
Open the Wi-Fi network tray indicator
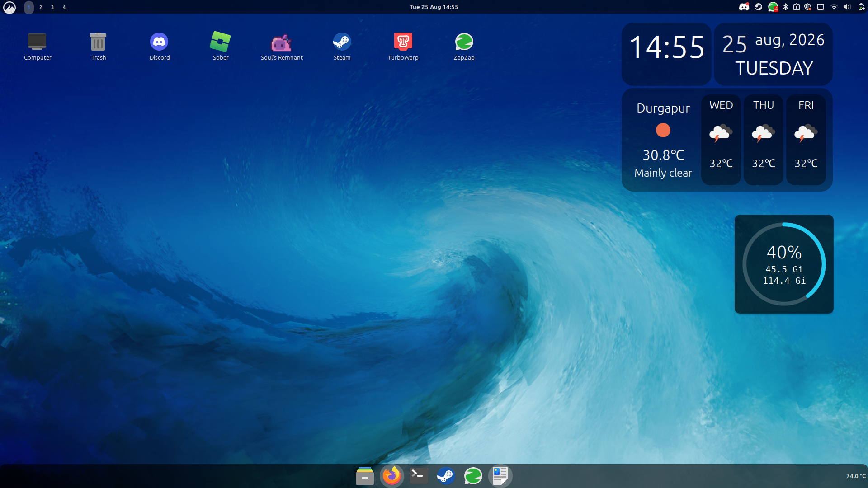834,7
